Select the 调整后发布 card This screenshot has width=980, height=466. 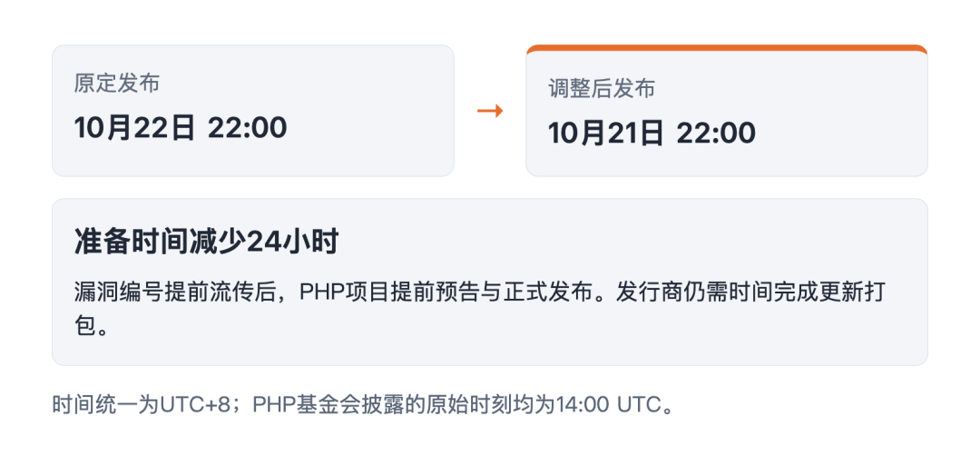tap(727, 111)
